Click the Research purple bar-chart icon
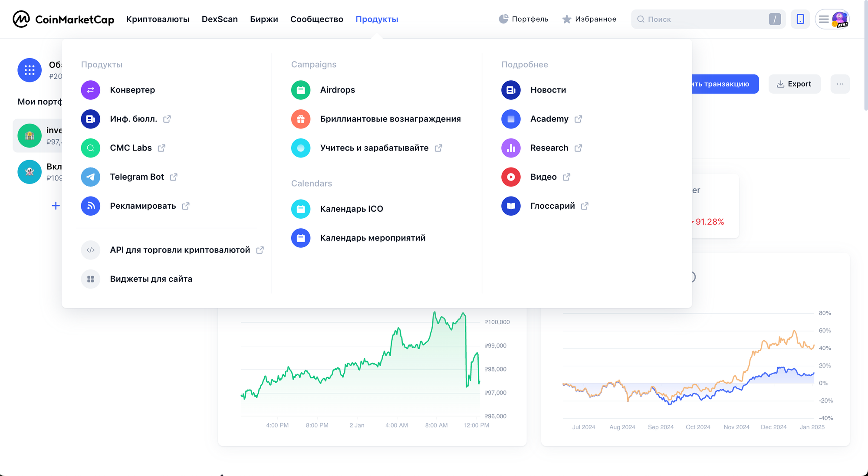 click(511, 148)
